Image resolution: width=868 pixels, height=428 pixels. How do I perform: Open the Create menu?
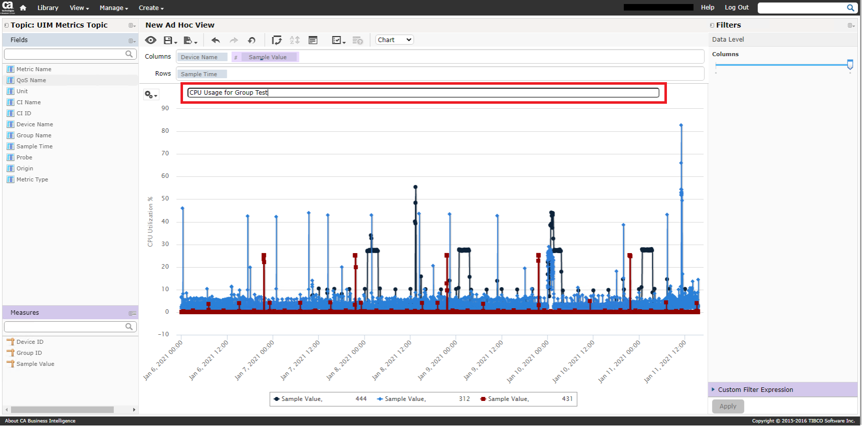[150, 8]
